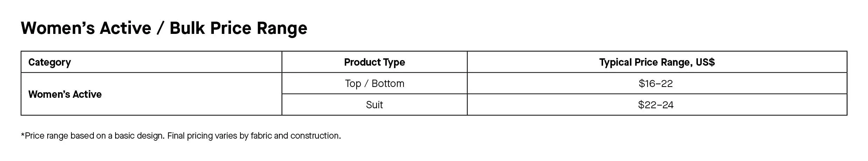Click the asterisk starting the footnote
This screenshot has height=161, width=868.
click(x=23, y=135)
